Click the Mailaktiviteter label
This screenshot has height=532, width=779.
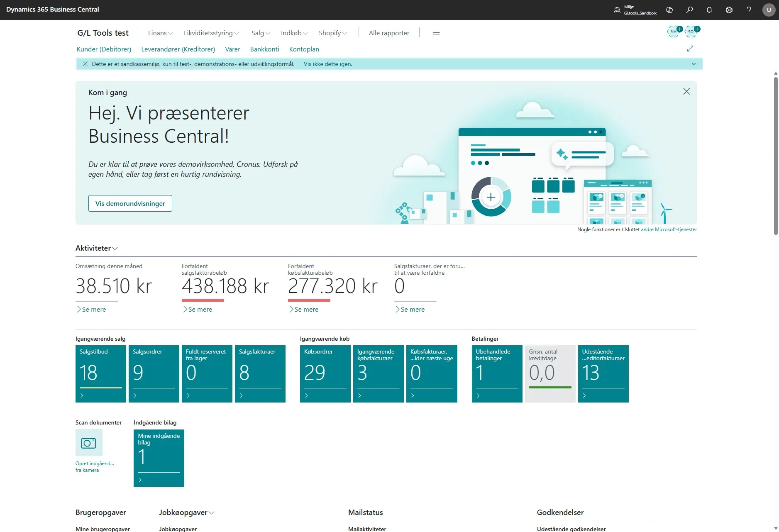pos(367,529)
